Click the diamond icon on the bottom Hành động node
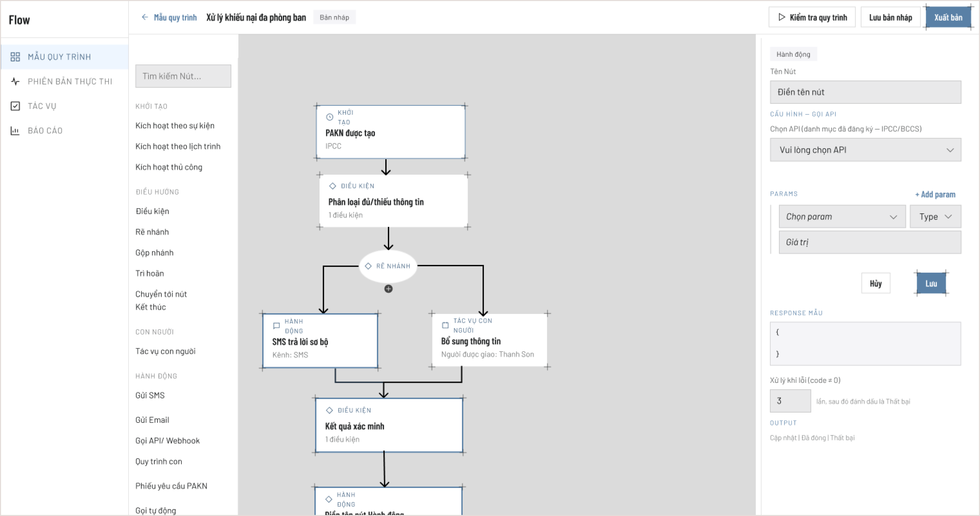 (329, 499)
